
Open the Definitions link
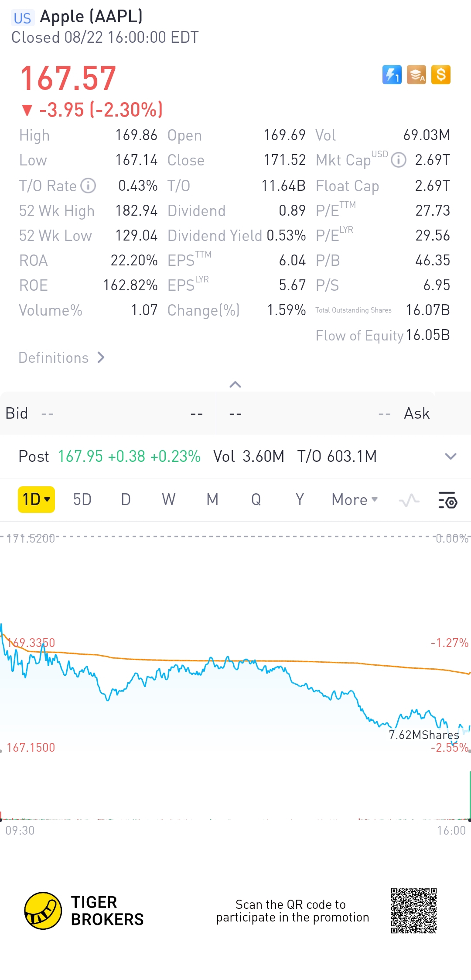(x=61, y=358)
